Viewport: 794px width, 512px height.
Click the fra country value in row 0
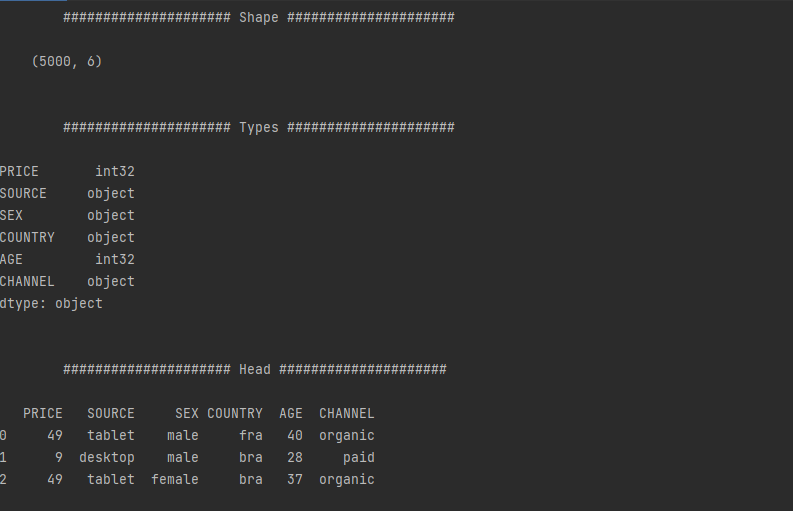(251, 436)
